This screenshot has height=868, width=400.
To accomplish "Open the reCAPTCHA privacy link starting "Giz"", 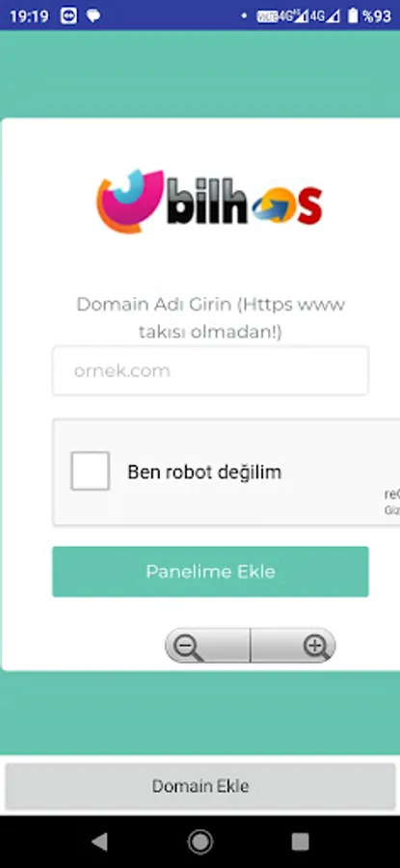I will (x=392, y=510).
